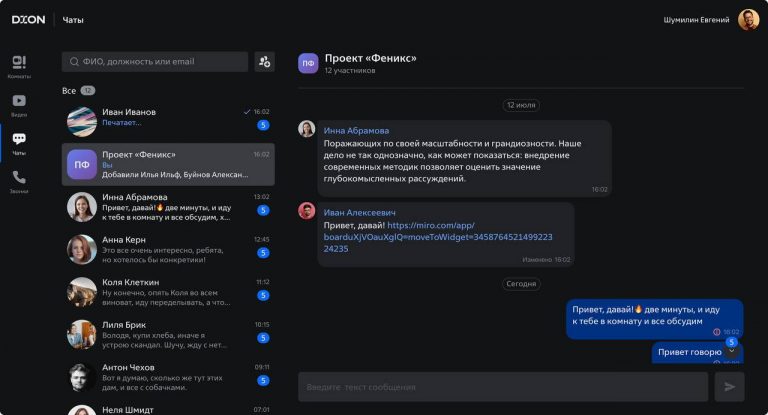Click Шумилин Евгений user name
Image resolution: width=768 pixels, height=415 pixels.
[x=696, y=20]
